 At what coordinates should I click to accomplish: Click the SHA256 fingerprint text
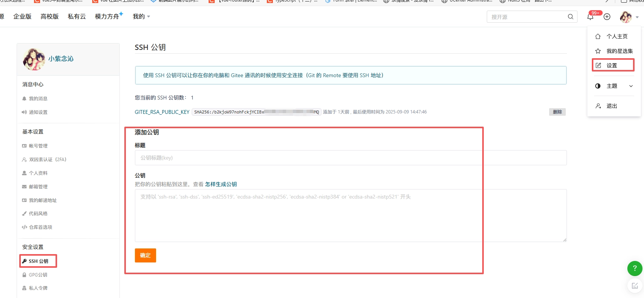click(x=257, y=112)
